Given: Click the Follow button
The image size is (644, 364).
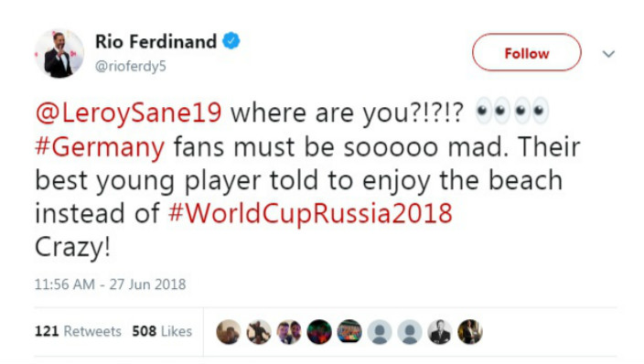Looking at the screenshot, I should tap(527, 52).
